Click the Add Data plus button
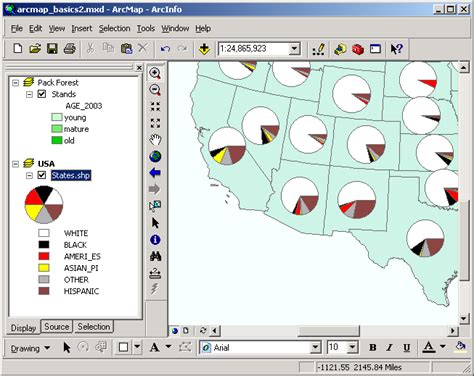 [204, 49]
